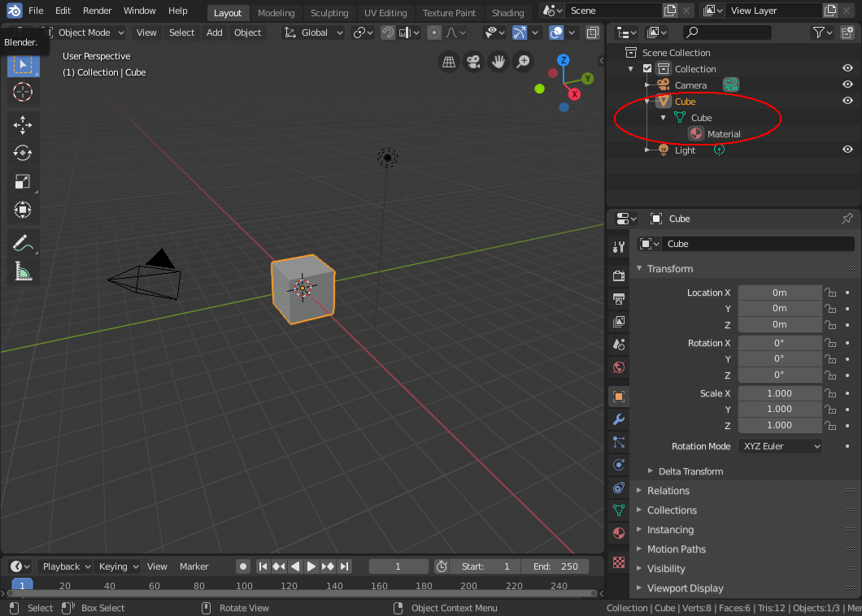Open the Global orientation dropdown
This screenshot has height=616, width=862.
[314, 33]
